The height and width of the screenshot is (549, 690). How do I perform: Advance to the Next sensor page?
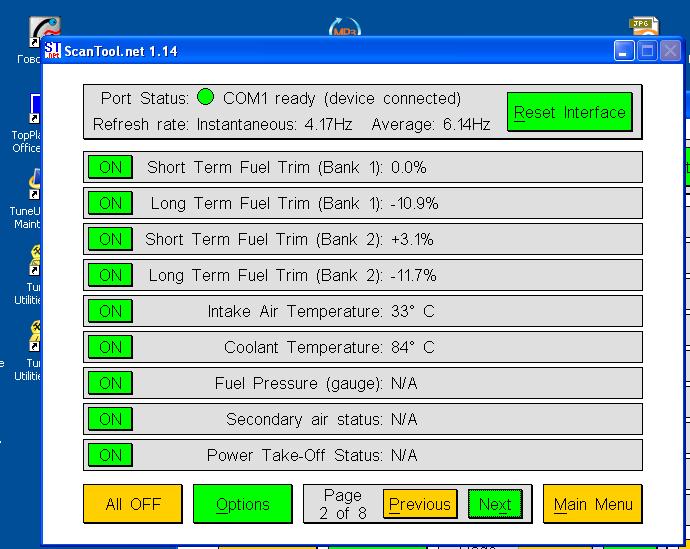(x=494, y=504)
